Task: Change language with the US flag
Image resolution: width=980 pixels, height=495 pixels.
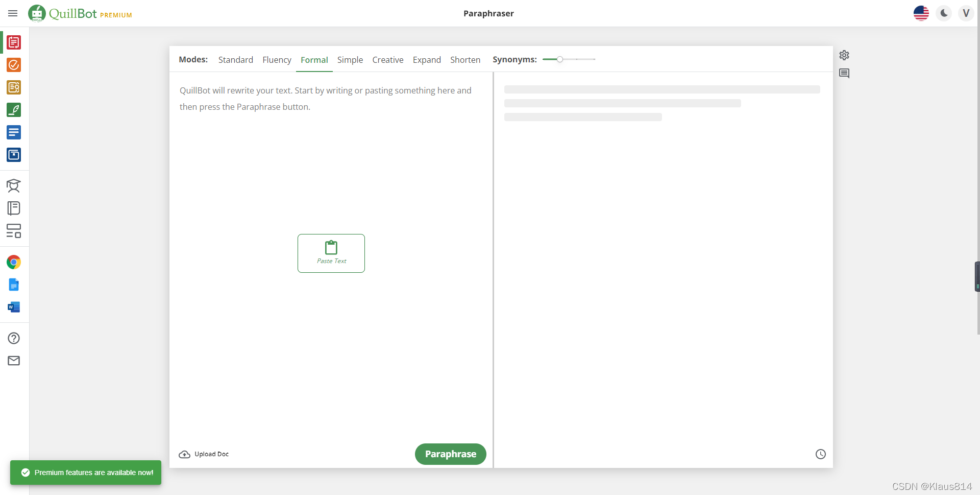Action: click(921, 13)
